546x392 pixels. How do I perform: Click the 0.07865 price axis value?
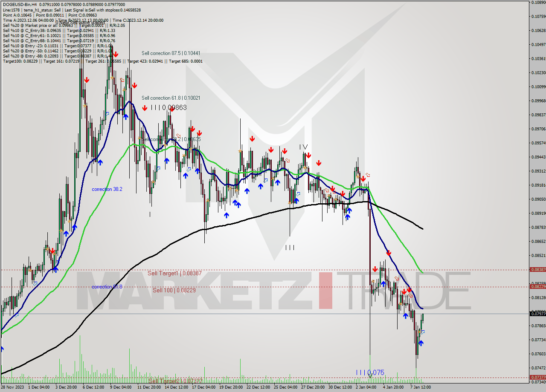click(x=538, y=326)
